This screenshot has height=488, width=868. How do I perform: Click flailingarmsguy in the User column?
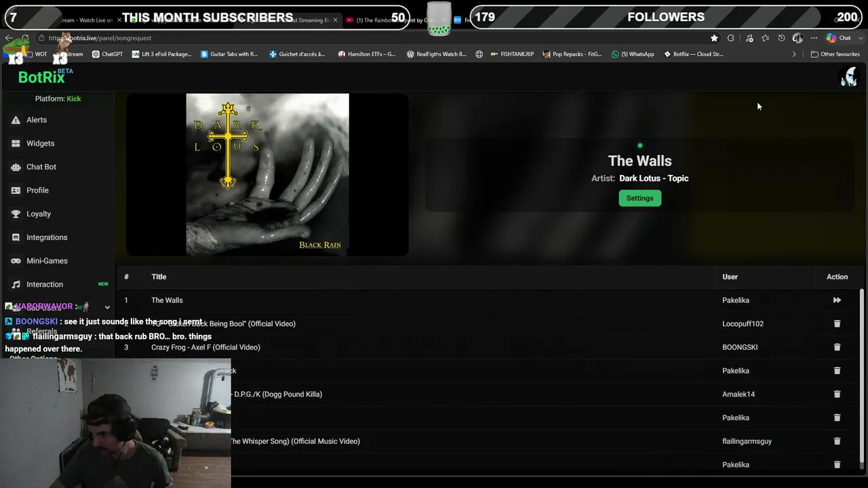click(x=747, y=441)
